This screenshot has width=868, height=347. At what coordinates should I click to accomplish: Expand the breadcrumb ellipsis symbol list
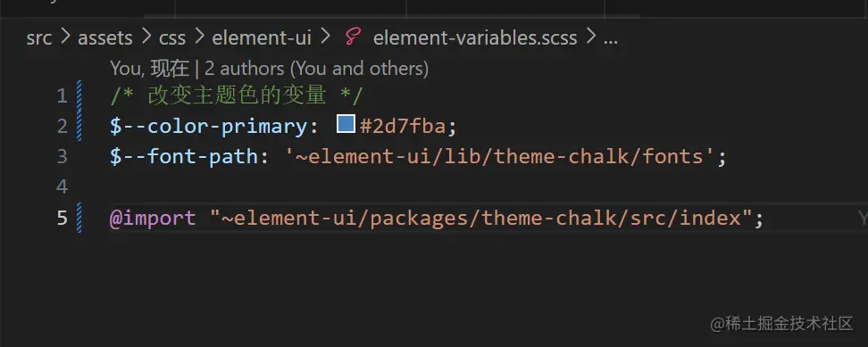[610, 38]
